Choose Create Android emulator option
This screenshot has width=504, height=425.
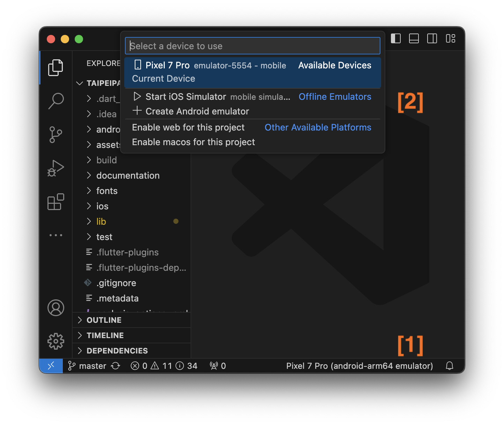point(253,111)
